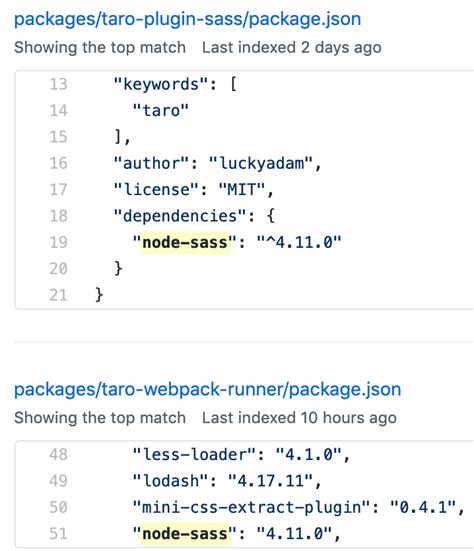Click line number 18 at dependencies
Image resolution: width=474 pixels, height=551 pixels.
tap(58, 216)
